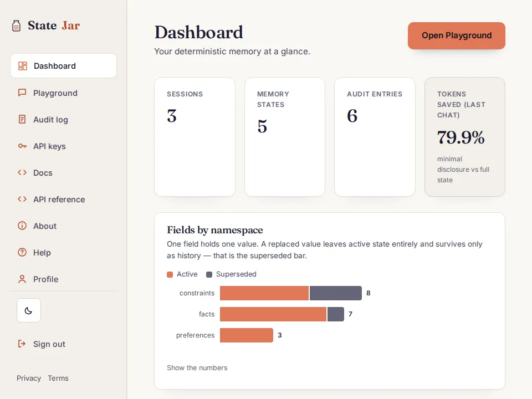
Task: Click the 'facts' row label
Action: point(207,314)
